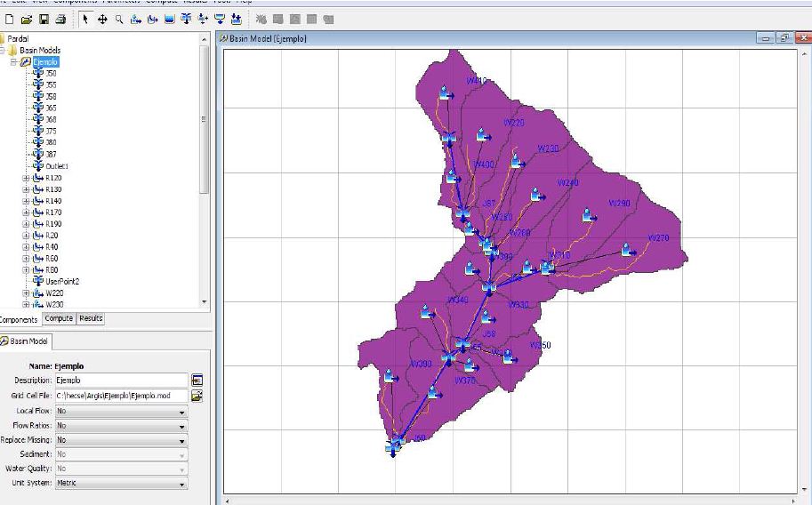Viewport: 812px width, 505px height.
Task: Click the Save project toolbar icon
Action: [43, 19]
